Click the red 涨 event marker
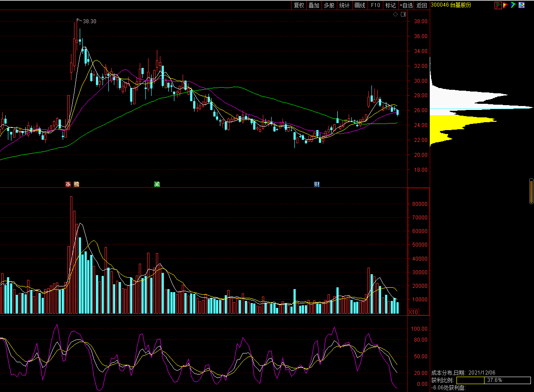Viewport: 534px width, 392px height. click(68, 184)
